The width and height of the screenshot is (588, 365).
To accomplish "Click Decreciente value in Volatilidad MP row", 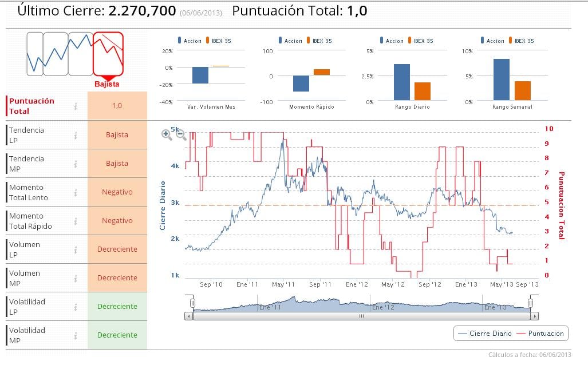I will click(x=117, y=335).
